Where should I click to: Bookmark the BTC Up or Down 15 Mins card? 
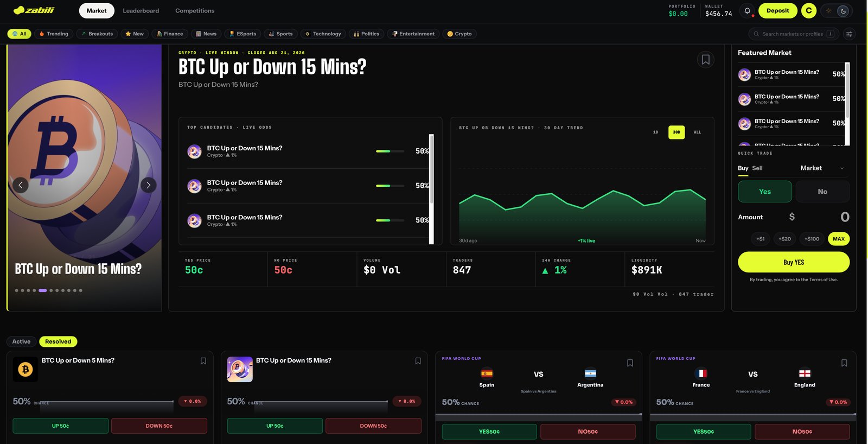click(x=418, y=361)
